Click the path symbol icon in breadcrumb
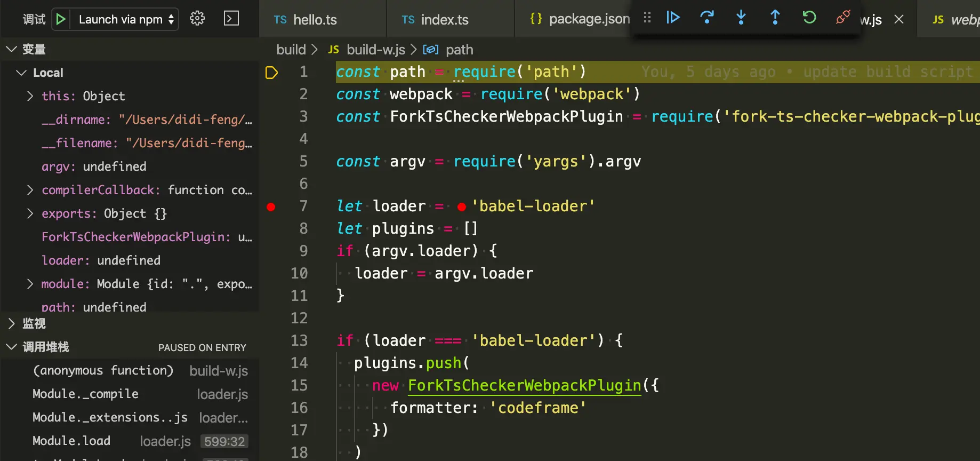The height and width of the screenshot is (461, 980). click(431, 50)
